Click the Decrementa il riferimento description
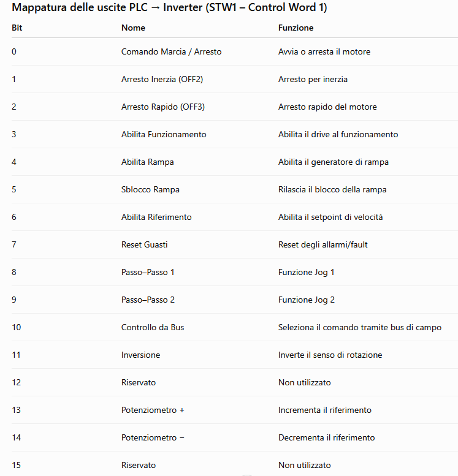The image size is (458, 476). click(x=326, y=437)
